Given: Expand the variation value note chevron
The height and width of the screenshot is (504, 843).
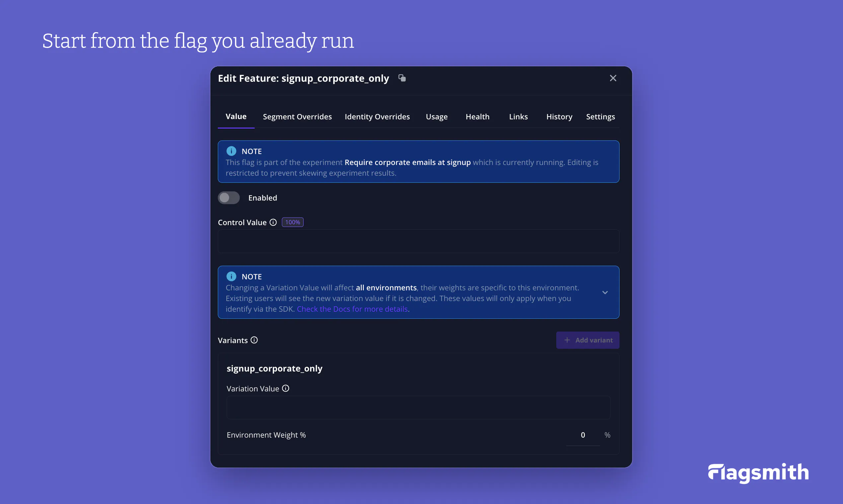Looking at the screenshot, I should (x=605, y=292).
